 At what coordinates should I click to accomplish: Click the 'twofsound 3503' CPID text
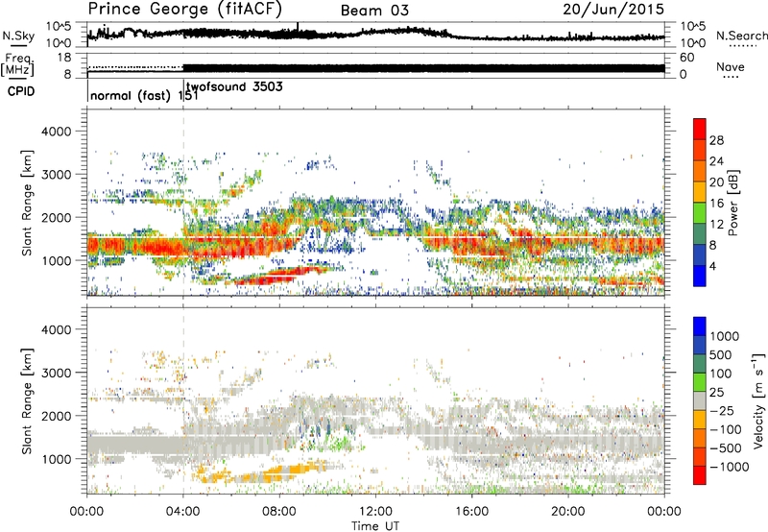coord(234,87)
